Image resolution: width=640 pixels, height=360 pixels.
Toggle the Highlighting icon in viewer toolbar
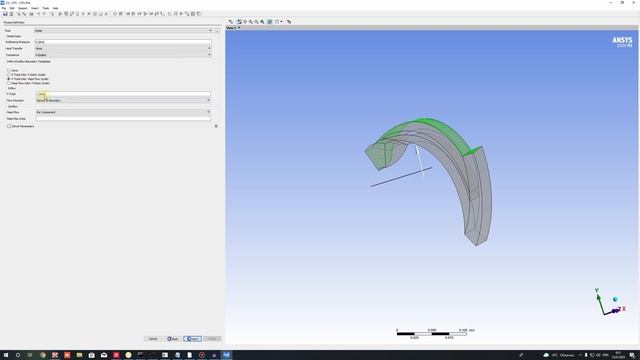tap(269, 22)
